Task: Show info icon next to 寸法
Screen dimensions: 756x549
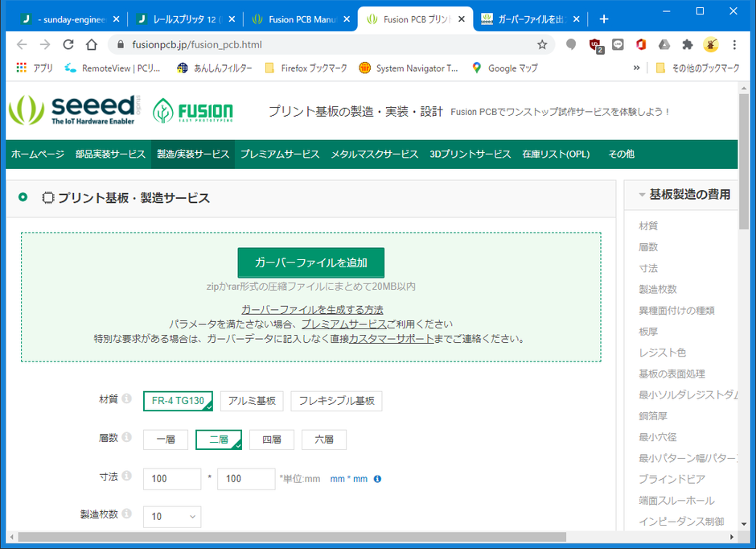Action: (127, 476)
